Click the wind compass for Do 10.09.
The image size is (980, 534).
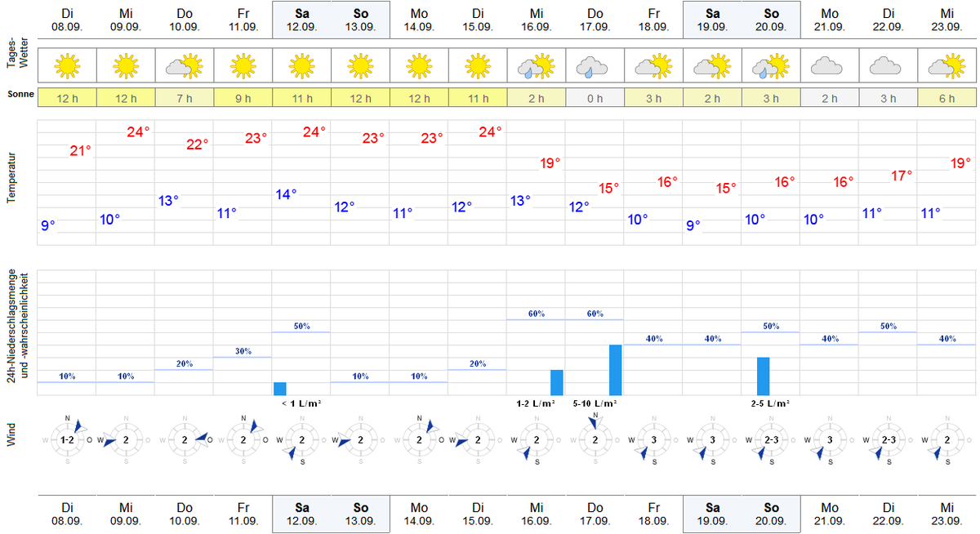[x=185, y=440]
